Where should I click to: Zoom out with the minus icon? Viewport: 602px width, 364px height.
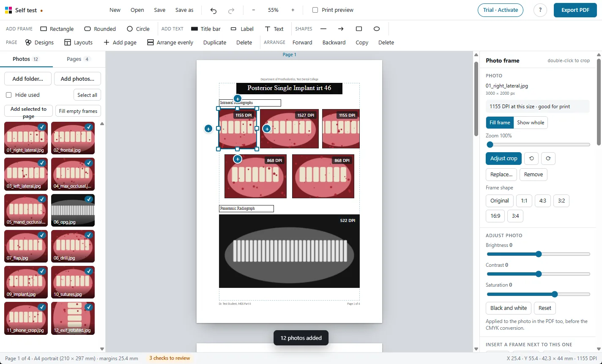pyautogui.click(x=253, y=10)
